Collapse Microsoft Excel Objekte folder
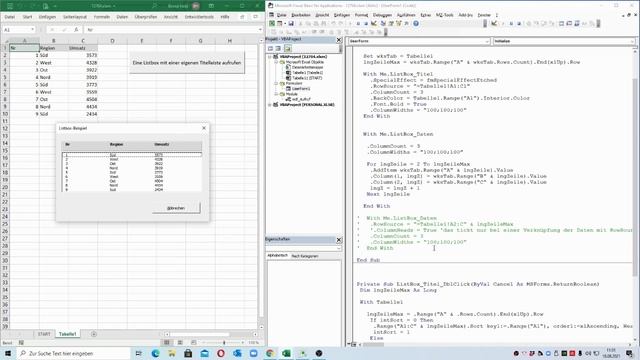This screenshot has width=640, height=360. point(276,62)
